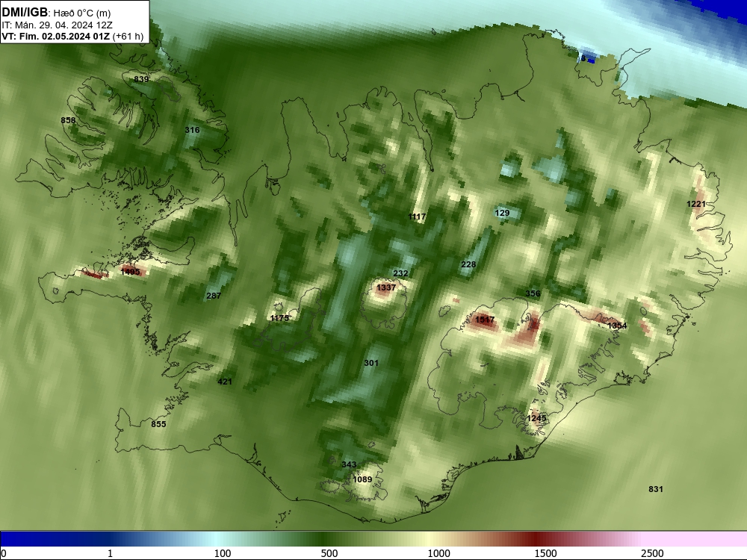The image size is (747, 560).
Task: Click the 1 tick on the color scale
Action: click(x=110, y=553)
